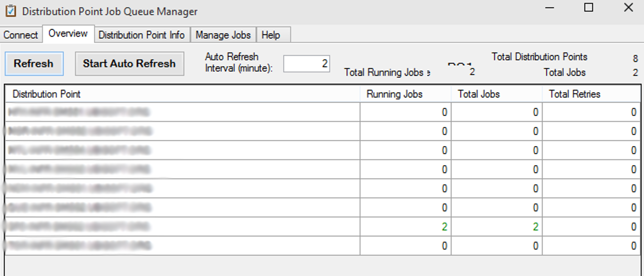Switch to the Connect tab
Image resolution: width=644 pixels, height=276 pixels.
pos(20,34)
